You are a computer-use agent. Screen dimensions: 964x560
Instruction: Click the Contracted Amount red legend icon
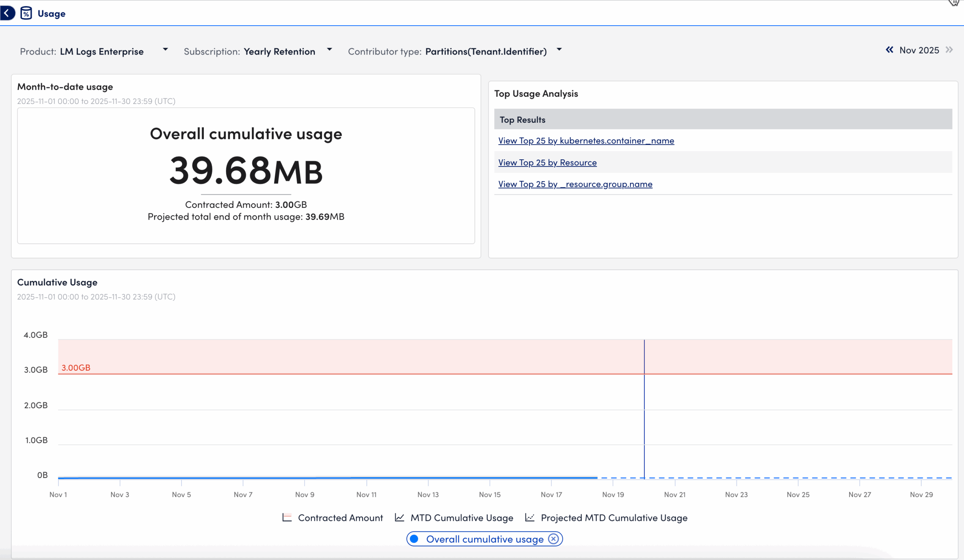pyautogui.click(x=287, y=517)
